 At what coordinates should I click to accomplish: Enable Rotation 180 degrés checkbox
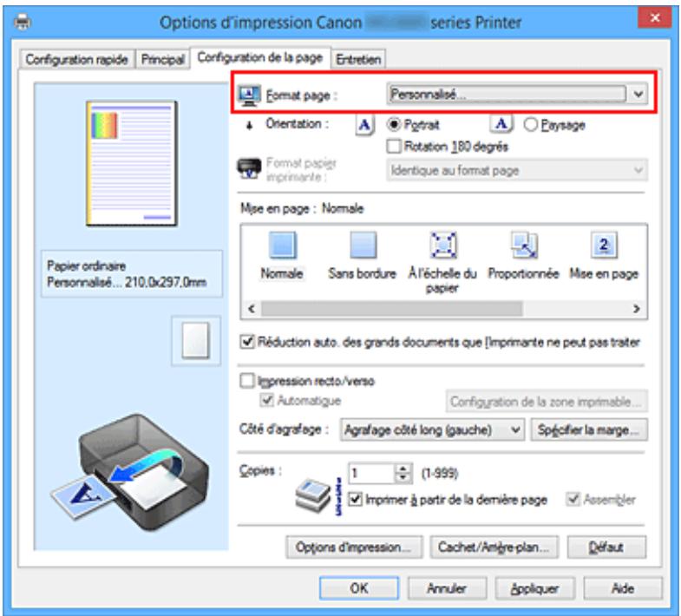[x=394, y=146]
